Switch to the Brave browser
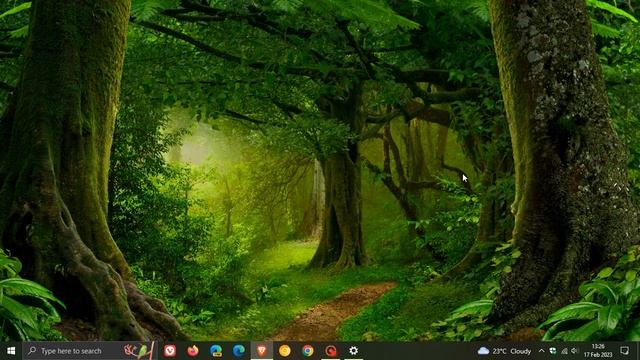This screenshot has height=360, width=640. [262, 351]
